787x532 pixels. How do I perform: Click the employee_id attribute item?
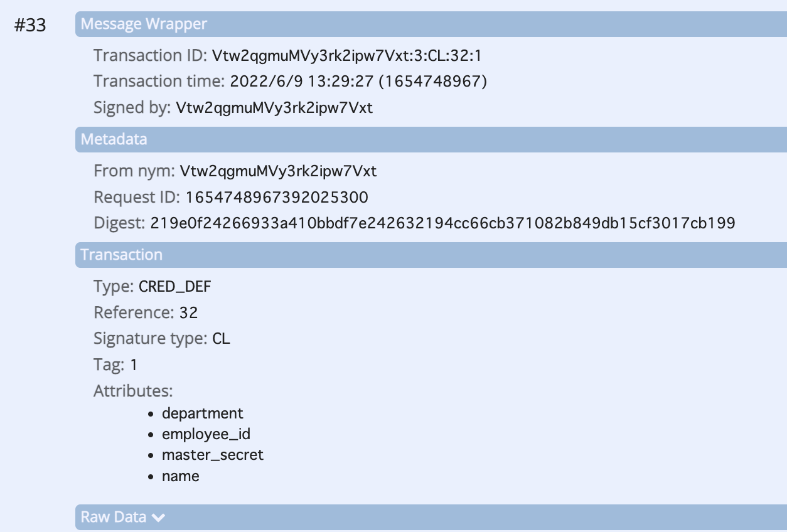pos(206,434)
